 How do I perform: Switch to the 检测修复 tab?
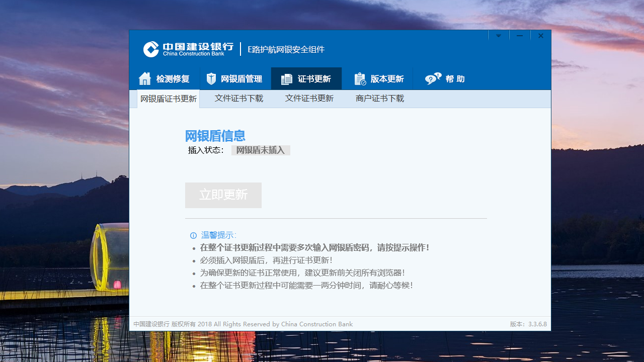click(166, 78)
